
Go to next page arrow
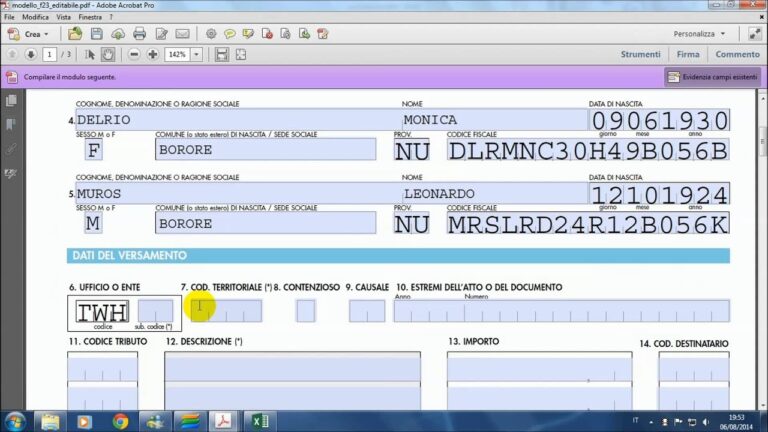pyautogui.click(x=30, y=54)
